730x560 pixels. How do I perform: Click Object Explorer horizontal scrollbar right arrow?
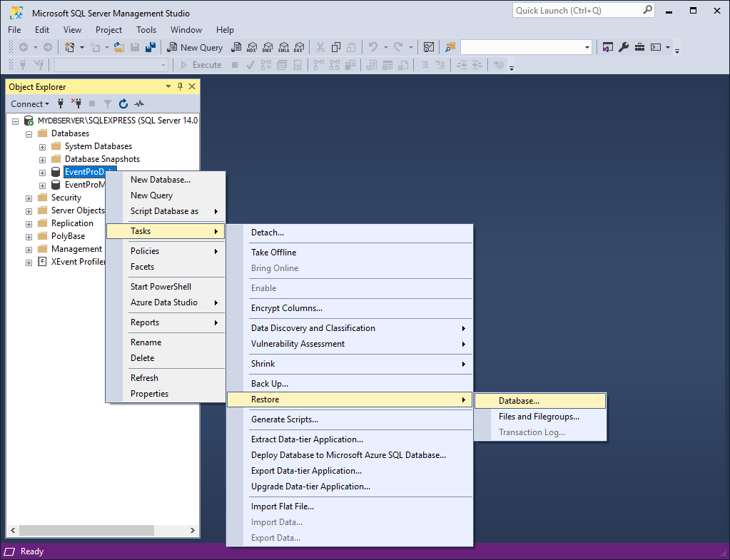click(x=192, y=530)
